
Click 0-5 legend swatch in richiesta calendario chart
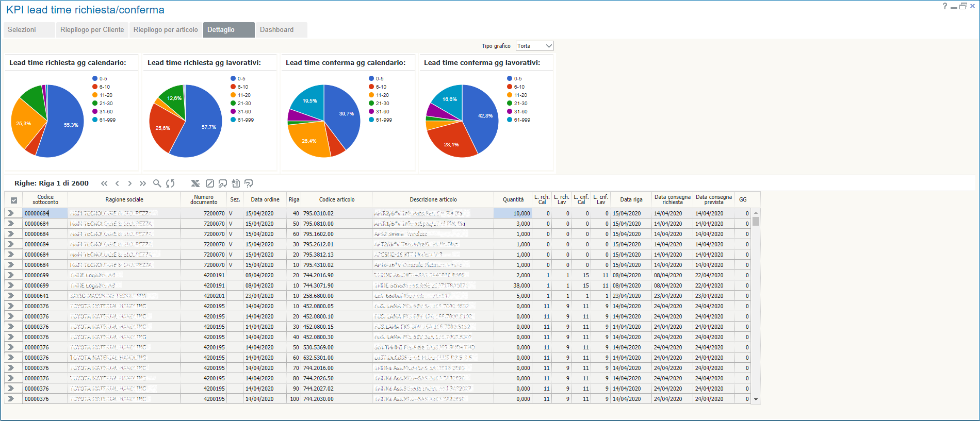pyautogui.click(x=95, y=79)
